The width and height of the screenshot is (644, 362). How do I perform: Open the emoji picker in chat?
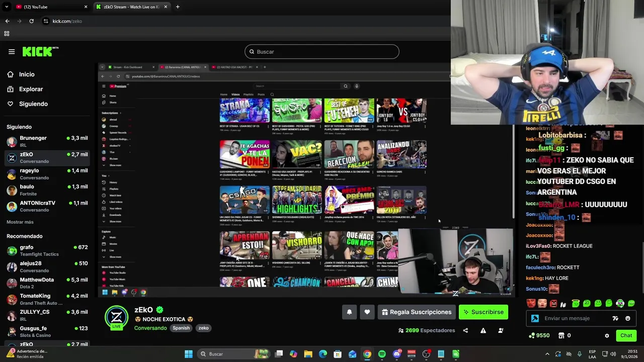(627, 318)
